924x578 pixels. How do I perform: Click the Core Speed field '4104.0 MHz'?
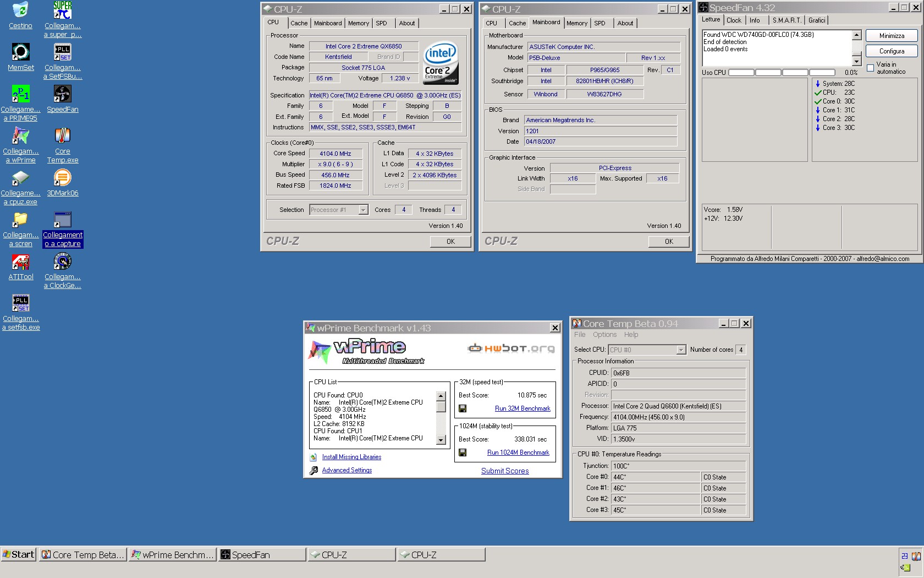coord(335,154)
